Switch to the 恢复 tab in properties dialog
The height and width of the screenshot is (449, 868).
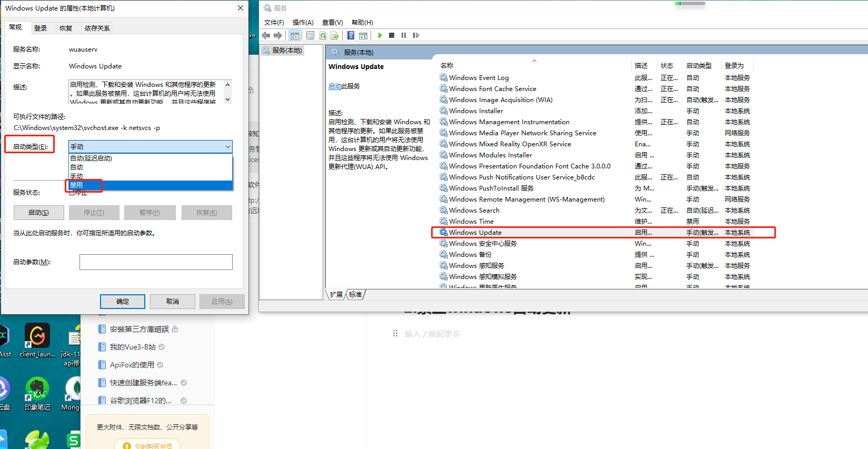pos(66,28)
